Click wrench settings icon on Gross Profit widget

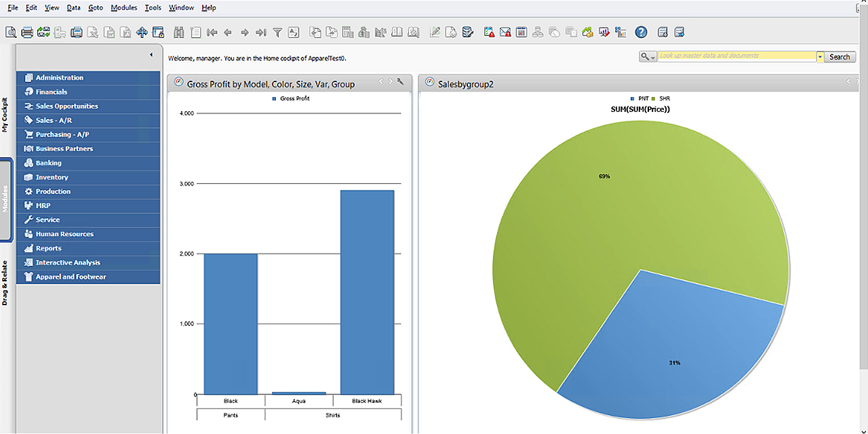pos(401,82)
